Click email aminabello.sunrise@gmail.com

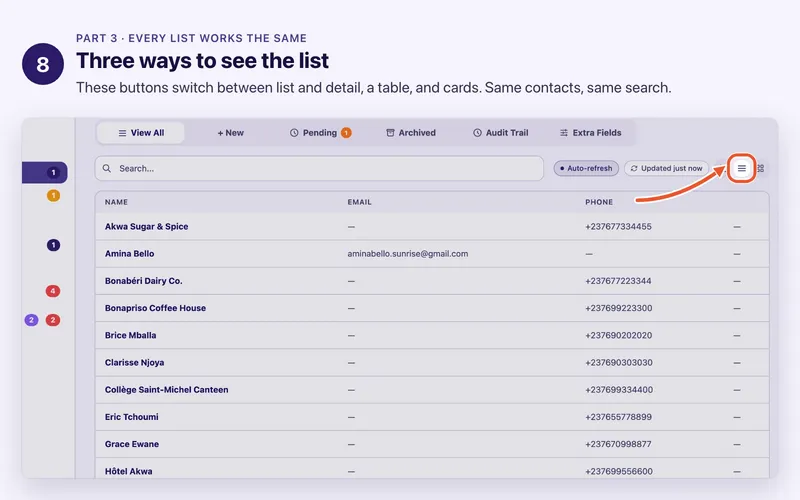pyautogui.click(x=408, y=254)
